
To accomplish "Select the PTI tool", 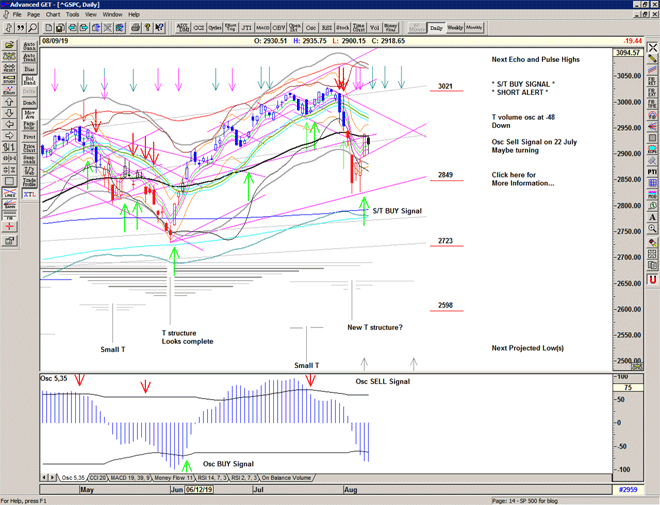I will [652, 172].
